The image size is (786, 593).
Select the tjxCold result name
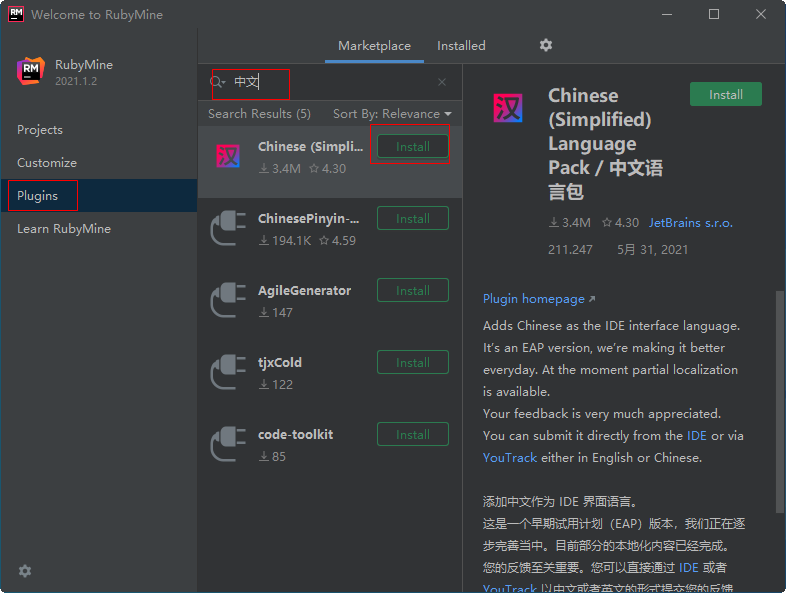coord(280,362)
